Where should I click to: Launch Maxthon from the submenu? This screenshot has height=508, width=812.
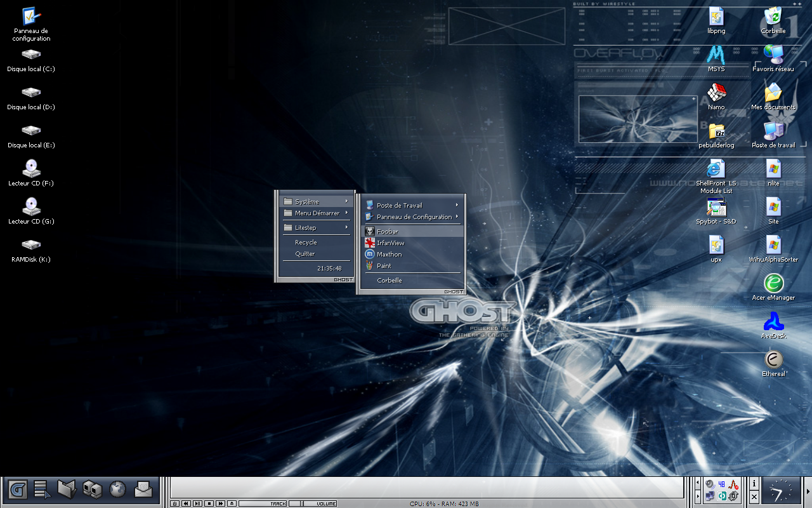coord(412,254)
